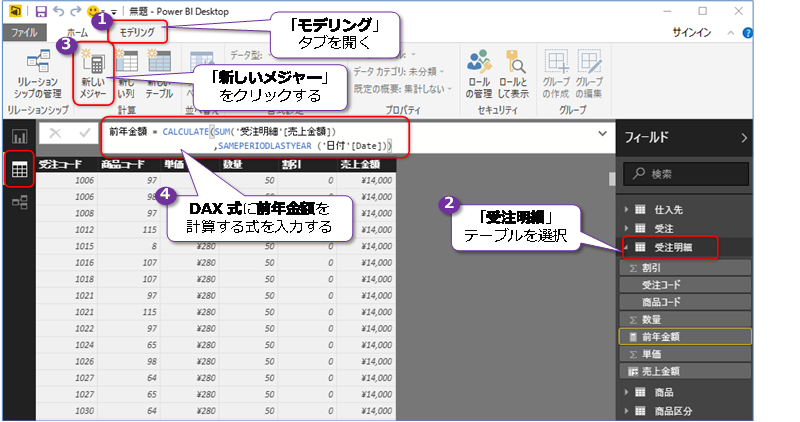Screen dimensions: 800x422
Task: Click the 割引 column header
Action: pos(307,164)
